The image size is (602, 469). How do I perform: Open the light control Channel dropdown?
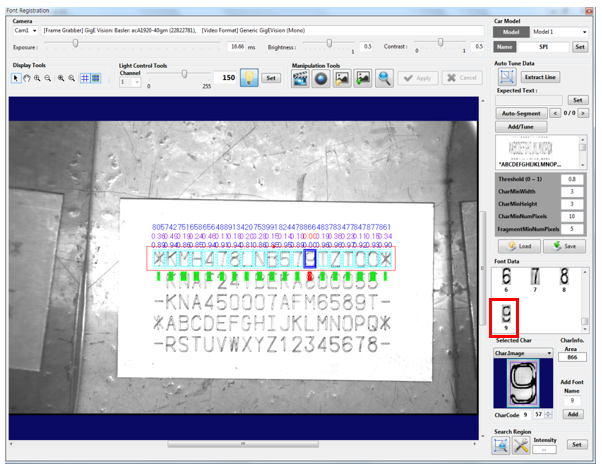130,82
